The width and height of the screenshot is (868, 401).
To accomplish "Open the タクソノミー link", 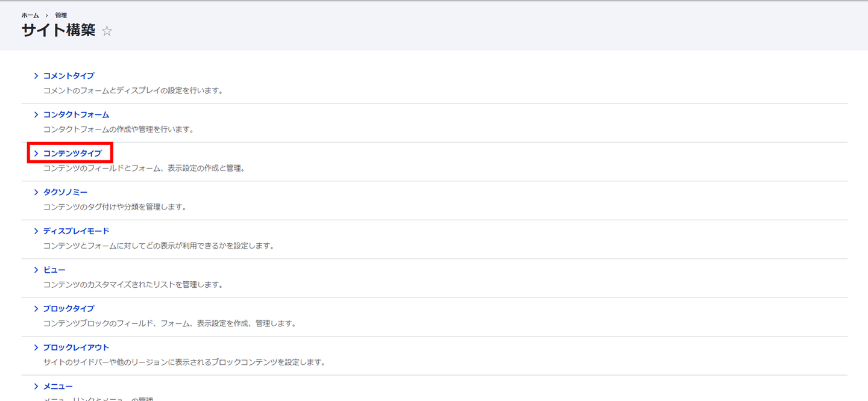I will coord(65,192).
